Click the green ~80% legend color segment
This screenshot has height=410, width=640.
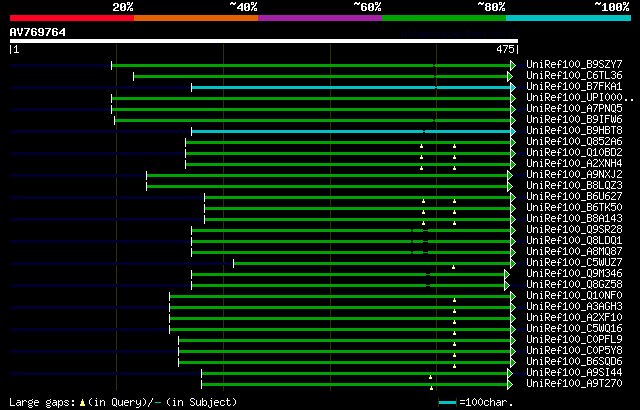[444, 18]
